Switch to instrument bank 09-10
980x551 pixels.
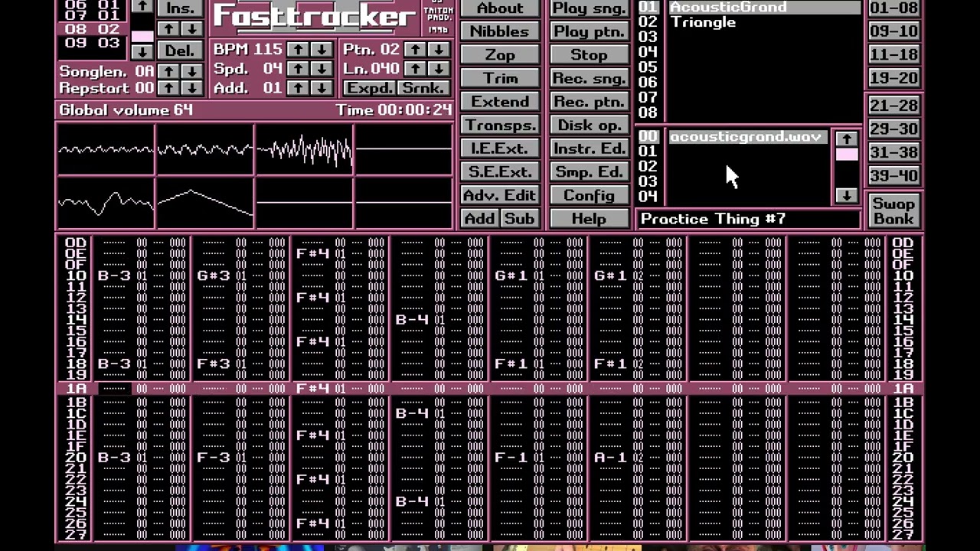point(893,31)
